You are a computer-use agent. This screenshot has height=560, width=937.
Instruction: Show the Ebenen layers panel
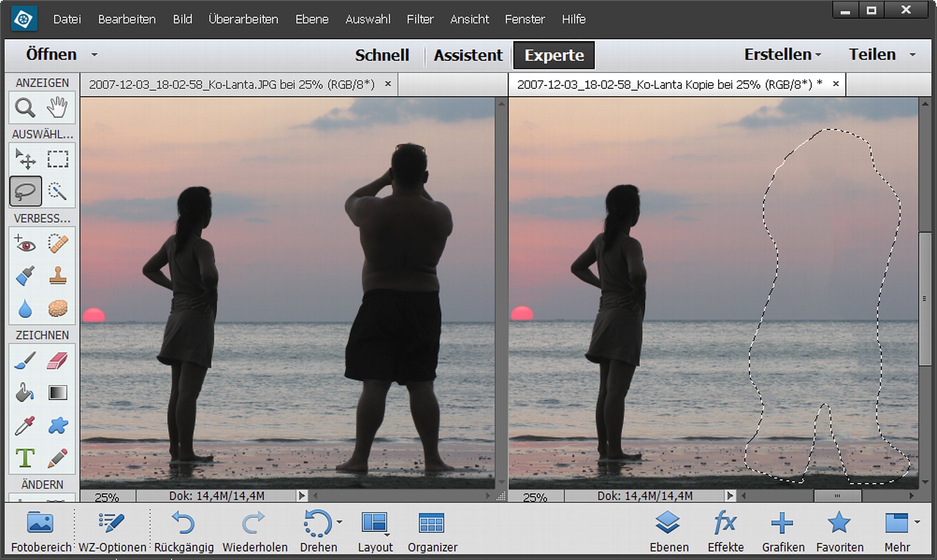tap(669, 531)
